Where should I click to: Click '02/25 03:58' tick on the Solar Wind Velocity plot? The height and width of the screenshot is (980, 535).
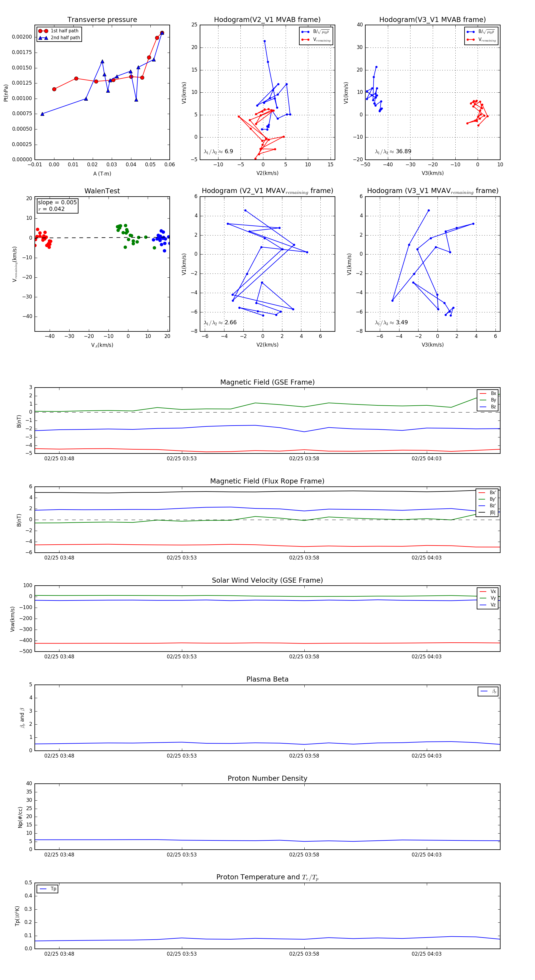tap(304, 657)
